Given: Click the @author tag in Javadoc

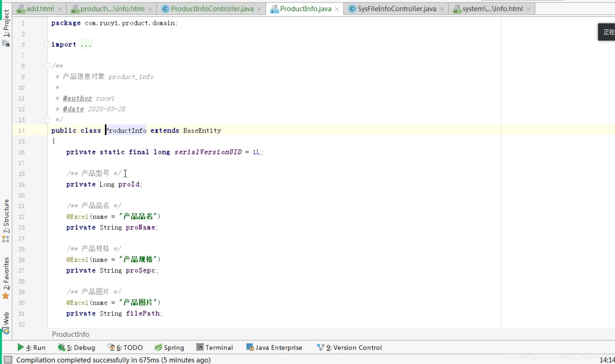Looking at the screenshot, I should click(78, 98).
